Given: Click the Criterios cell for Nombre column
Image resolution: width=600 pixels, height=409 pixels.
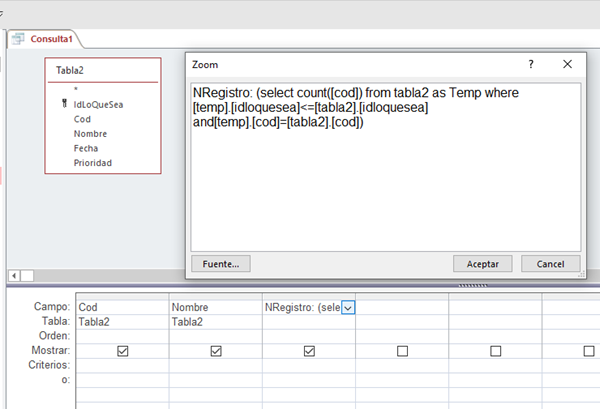Looking at the screenshot, I should coord(216,365).
